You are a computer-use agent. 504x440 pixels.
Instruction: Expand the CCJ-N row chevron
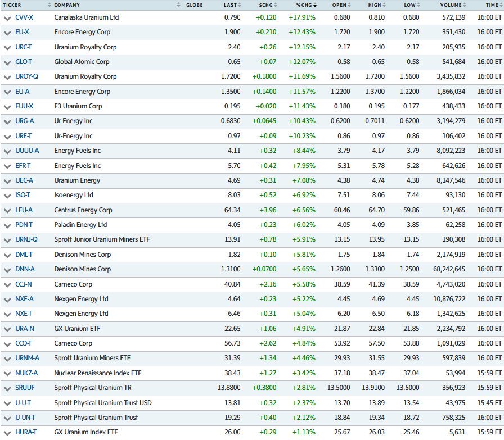coord(7,285)
